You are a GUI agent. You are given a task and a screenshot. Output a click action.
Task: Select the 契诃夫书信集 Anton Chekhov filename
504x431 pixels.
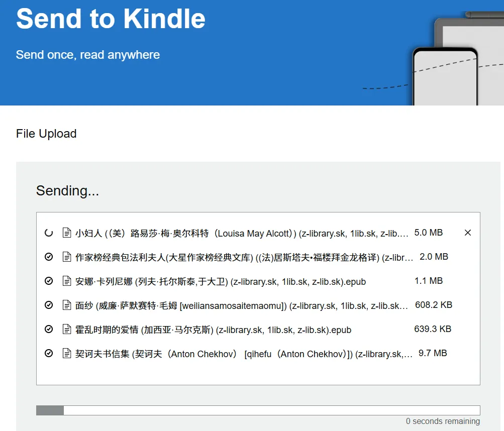(x=244, y=354)
